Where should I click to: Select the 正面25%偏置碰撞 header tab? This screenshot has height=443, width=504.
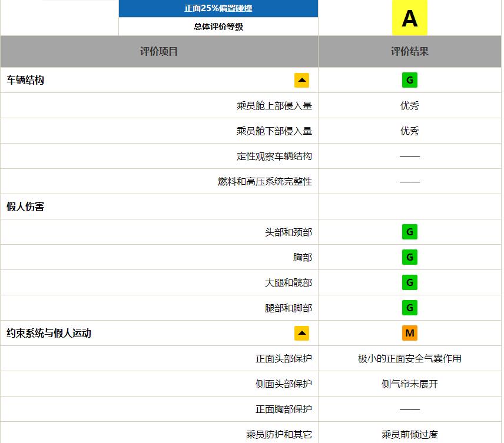tap(218, 8)
